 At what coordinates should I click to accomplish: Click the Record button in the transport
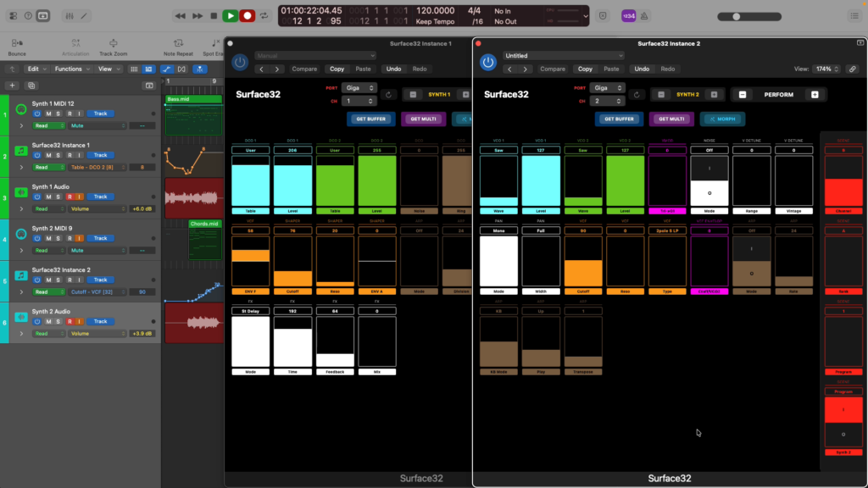coord(248,15)
